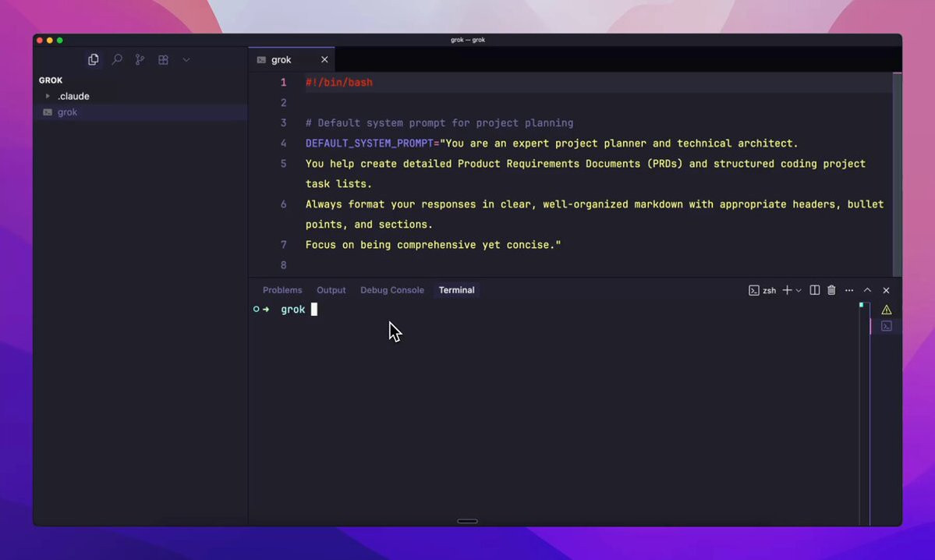Click the terminal scroll overview marker
This screenshot has width=935, height=560.
point(861,305)
